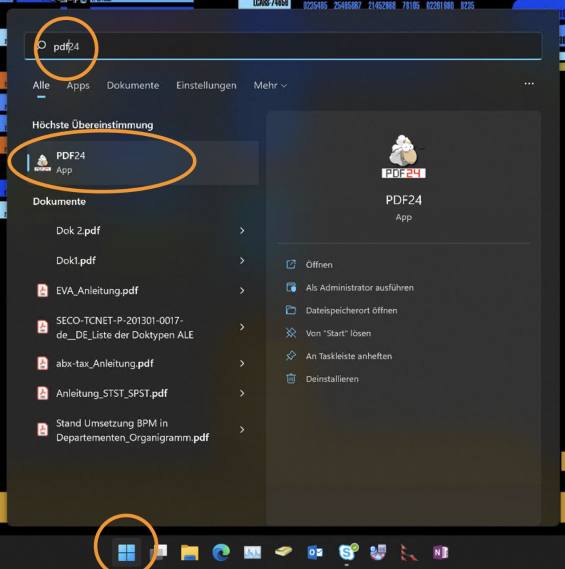Select the Alle filter tab

click(41, 85)
